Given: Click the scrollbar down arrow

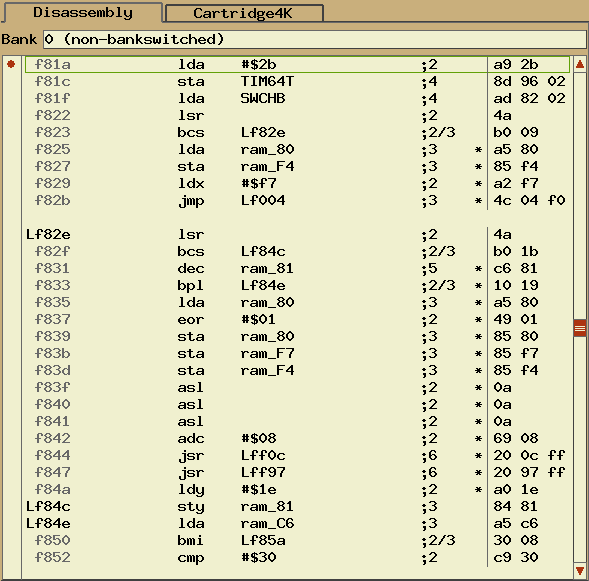Looking at the screenshot, I should coord(580,570).
